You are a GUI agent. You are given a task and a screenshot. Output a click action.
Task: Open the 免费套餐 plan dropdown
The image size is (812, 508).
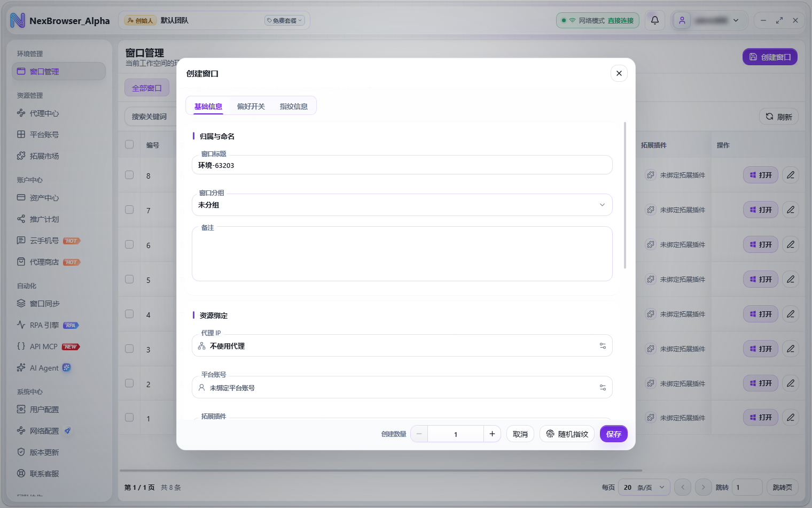pos(285,20)
